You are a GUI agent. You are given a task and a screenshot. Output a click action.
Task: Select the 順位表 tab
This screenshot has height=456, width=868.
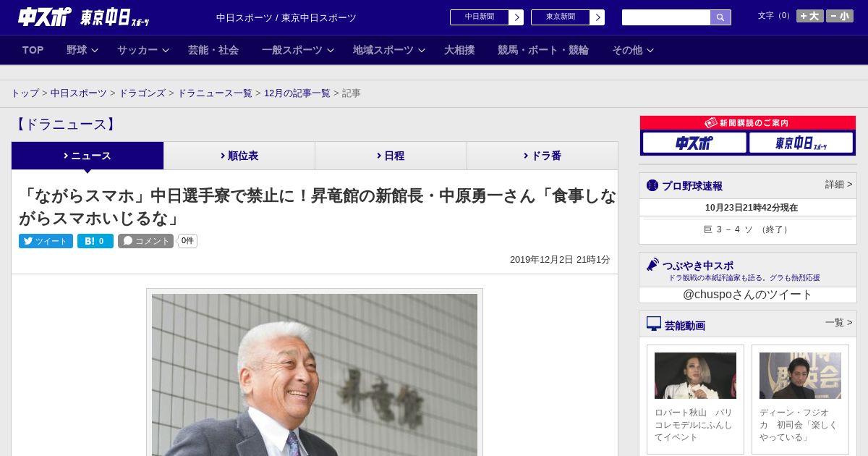[239, 156]
